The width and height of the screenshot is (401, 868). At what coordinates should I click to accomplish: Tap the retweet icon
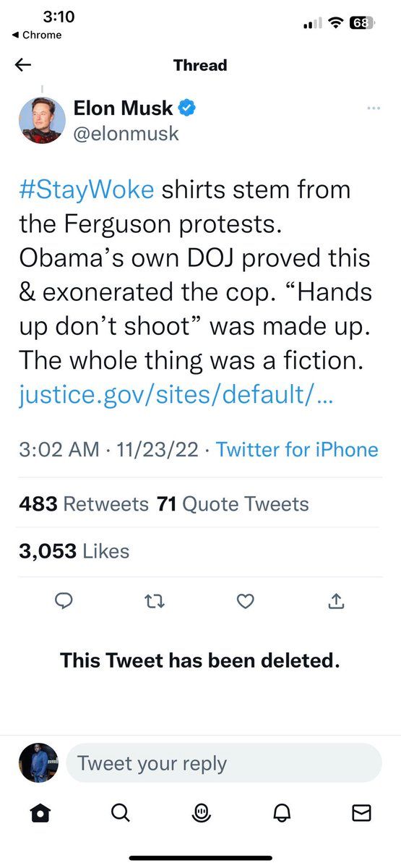point(155,601)
